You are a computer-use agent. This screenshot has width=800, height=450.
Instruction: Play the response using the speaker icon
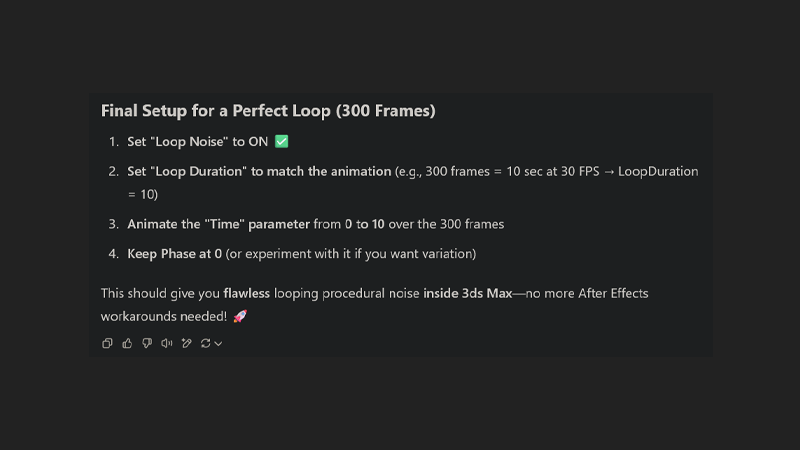point(167,343)
